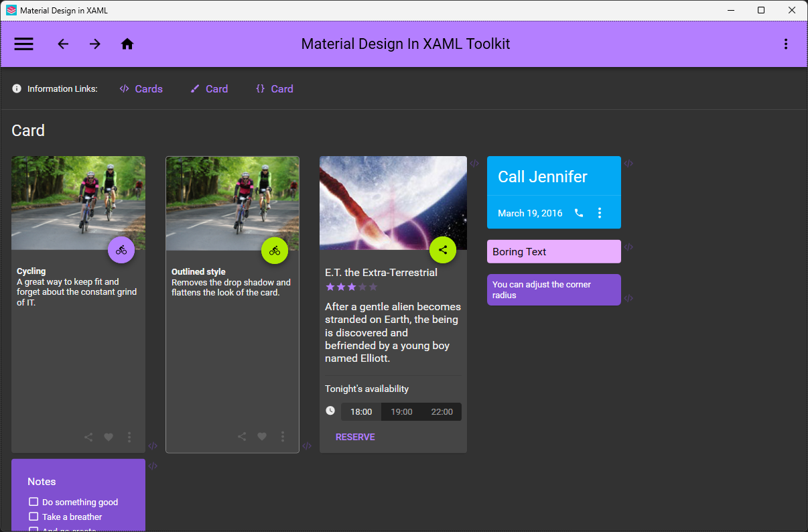Set the E.T. rating to two stars

click(x=340, y=287)
